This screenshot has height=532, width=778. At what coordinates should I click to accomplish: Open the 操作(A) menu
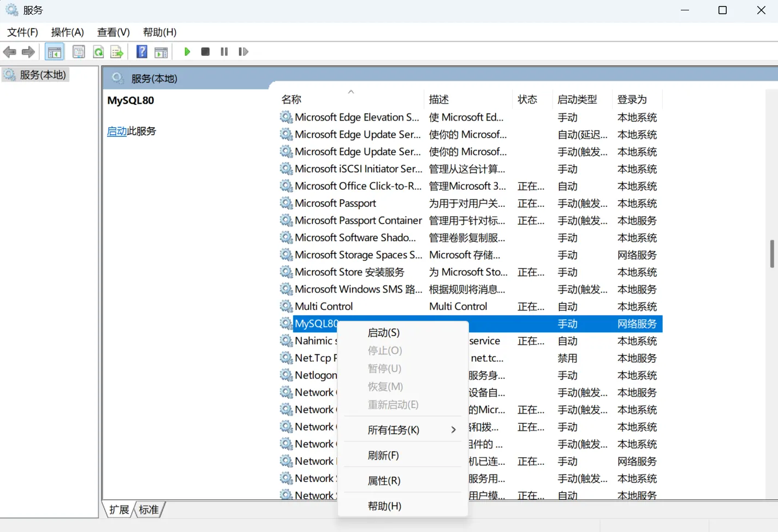point(67,32)
